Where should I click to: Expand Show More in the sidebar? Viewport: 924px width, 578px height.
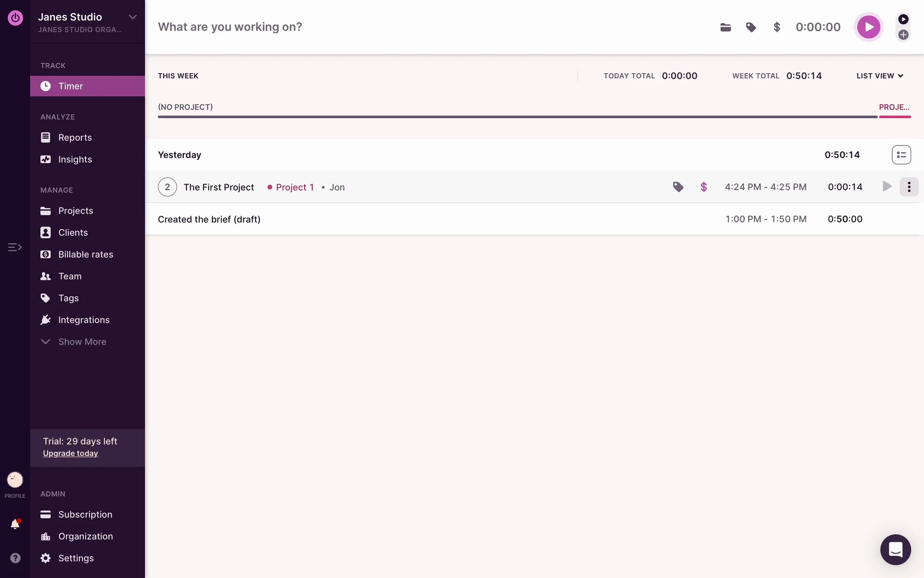[x=82, y=342]
